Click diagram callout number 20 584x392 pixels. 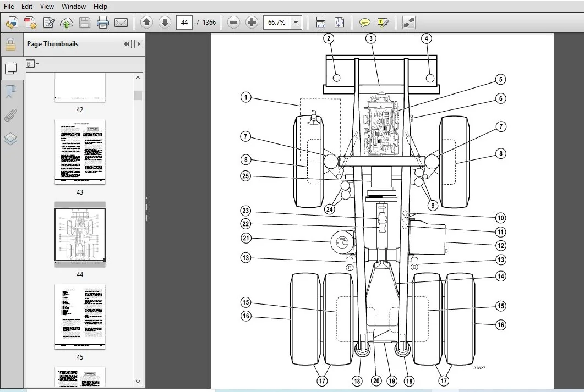pyautogui.click(x=376, y=380)
